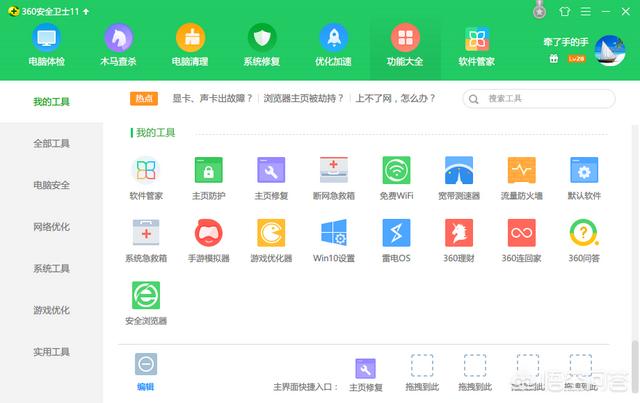The width and height of the screenshot is (640, 403).
Task: Click the 热点 orange badge
Action: pos(144,98)
